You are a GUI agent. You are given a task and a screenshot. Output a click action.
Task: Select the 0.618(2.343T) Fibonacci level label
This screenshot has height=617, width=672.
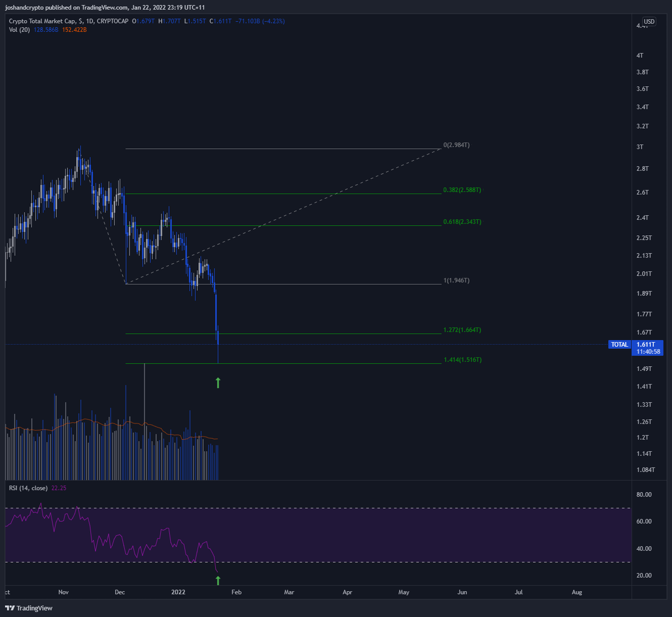click(462, 222)
